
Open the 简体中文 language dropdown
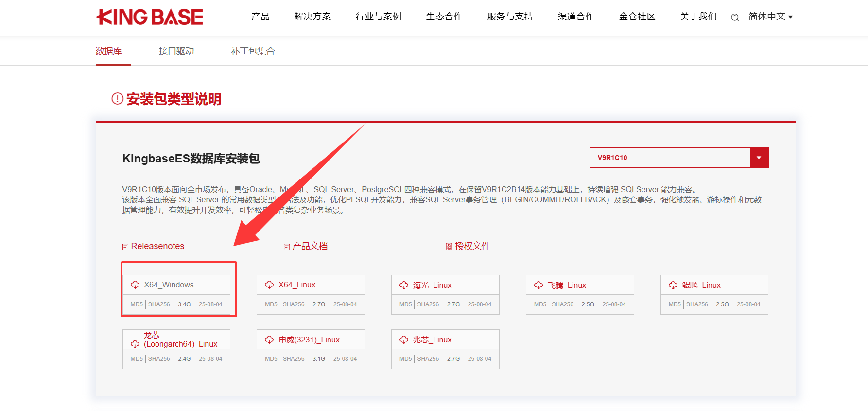coord(770,17)
